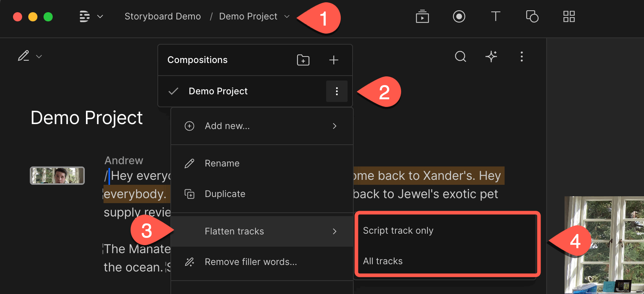
Task: Open the app menu dropdown at top left
Action: [x=91, y=16]
